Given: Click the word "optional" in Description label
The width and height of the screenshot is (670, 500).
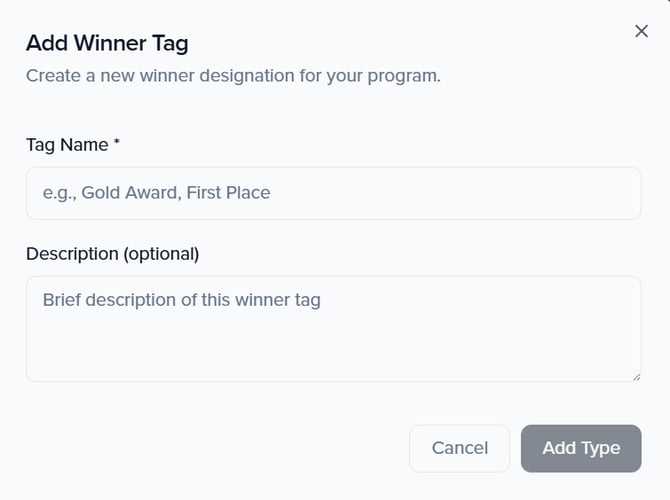Looking at the screenshot, I should 161,254.
